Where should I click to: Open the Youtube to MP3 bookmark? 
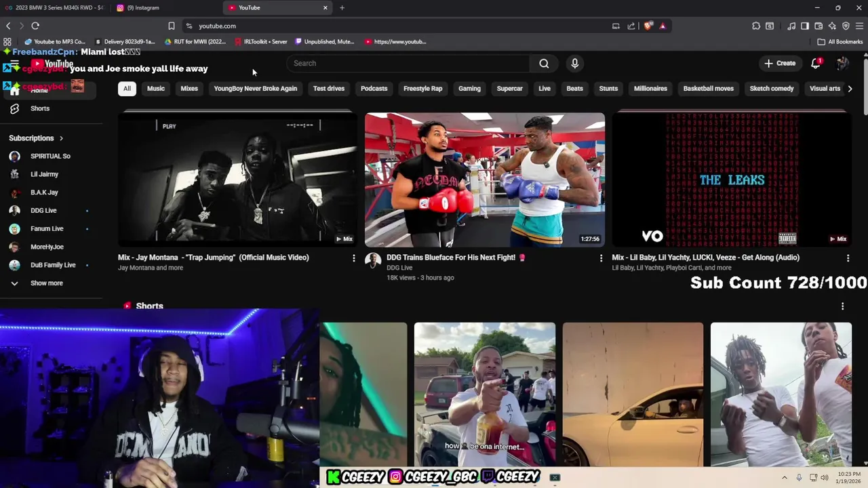(x=54, y=41)
